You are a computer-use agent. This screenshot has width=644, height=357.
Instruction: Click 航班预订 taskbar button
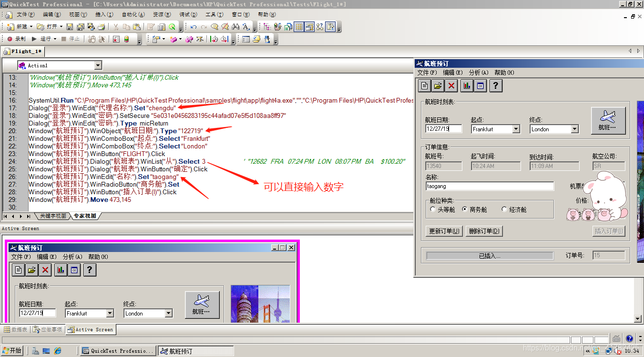pyautogui.click(x=195, y=351)
